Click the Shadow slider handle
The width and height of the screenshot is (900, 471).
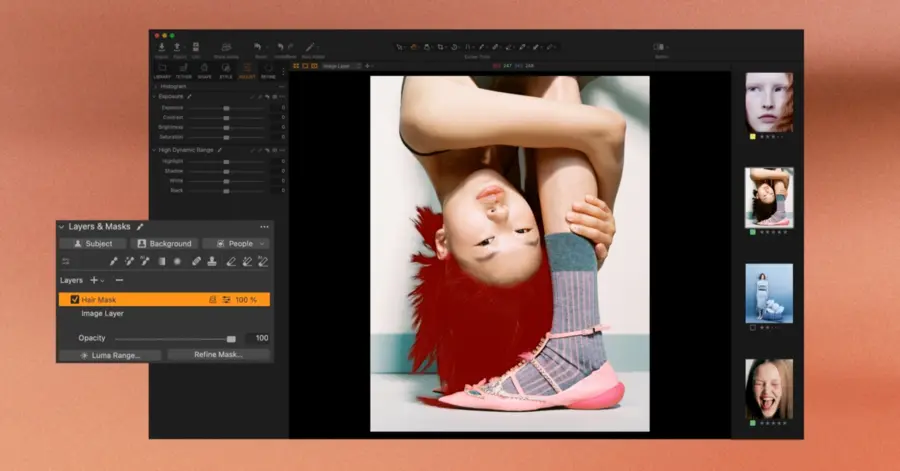pyautogui.click(x=226, y=172)
